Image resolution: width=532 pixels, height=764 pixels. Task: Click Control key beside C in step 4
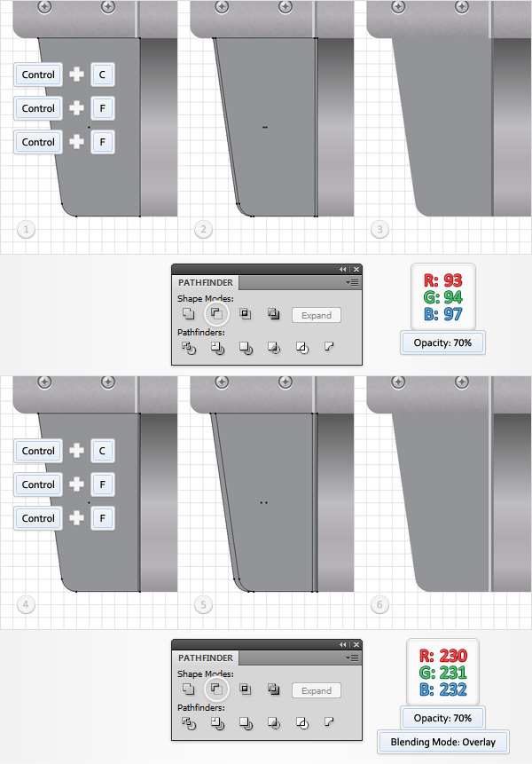[38, 451]
